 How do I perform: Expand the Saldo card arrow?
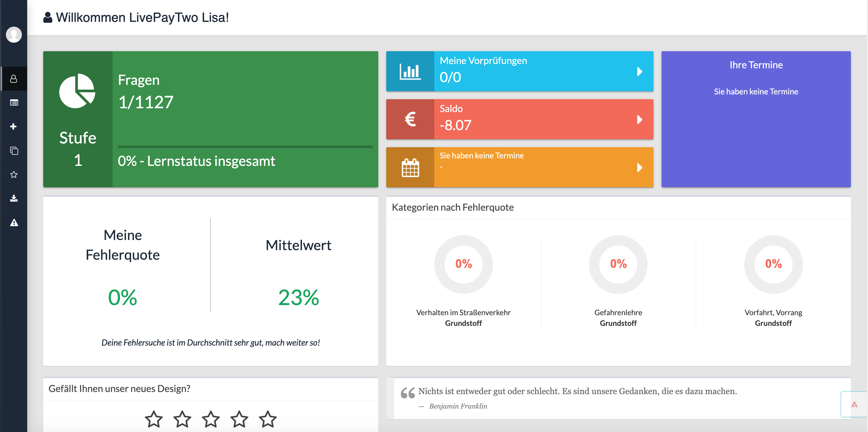point(639,120)
